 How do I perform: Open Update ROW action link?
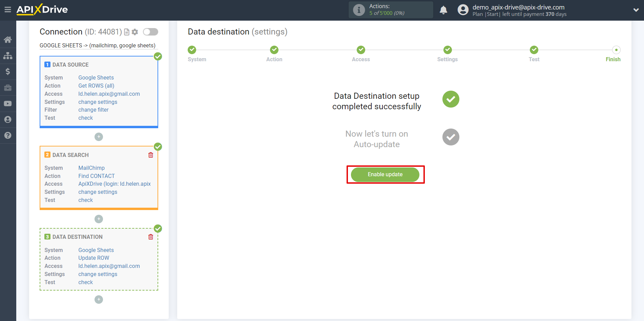click(x=94, y=258)
